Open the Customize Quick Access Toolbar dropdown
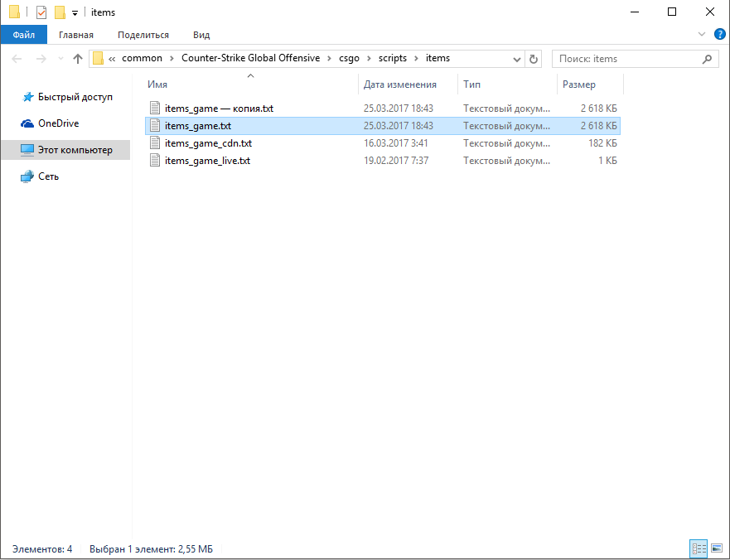 click(x=75, y=13)
